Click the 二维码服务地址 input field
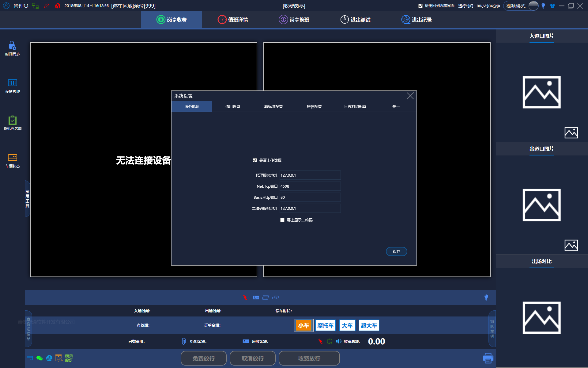 coord(310,208)
